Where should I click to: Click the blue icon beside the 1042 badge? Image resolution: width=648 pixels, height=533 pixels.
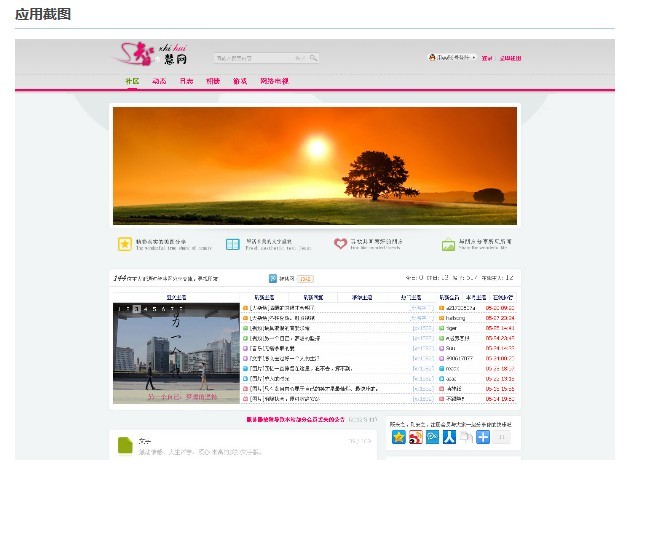[273, 278]
